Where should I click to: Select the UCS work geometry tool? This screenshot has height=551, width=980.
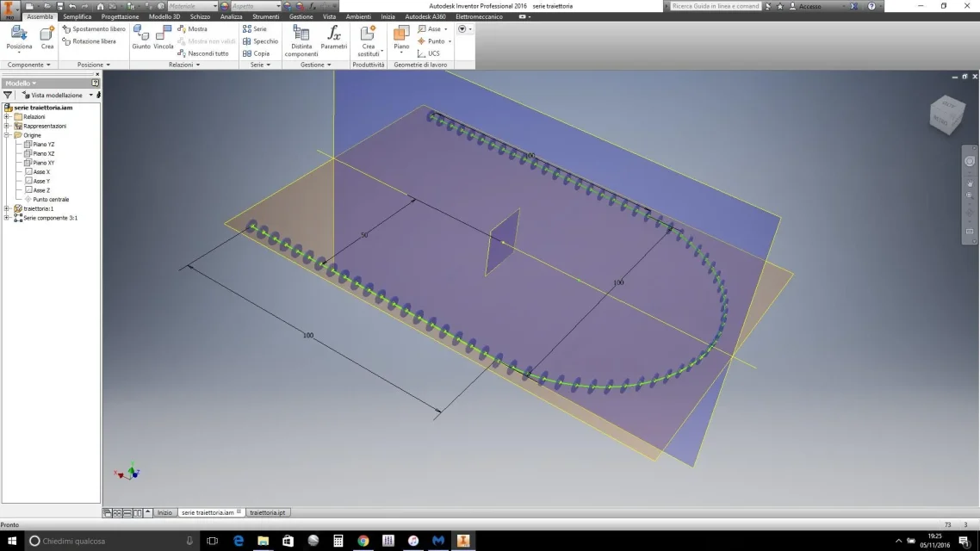tap(429, 53)
